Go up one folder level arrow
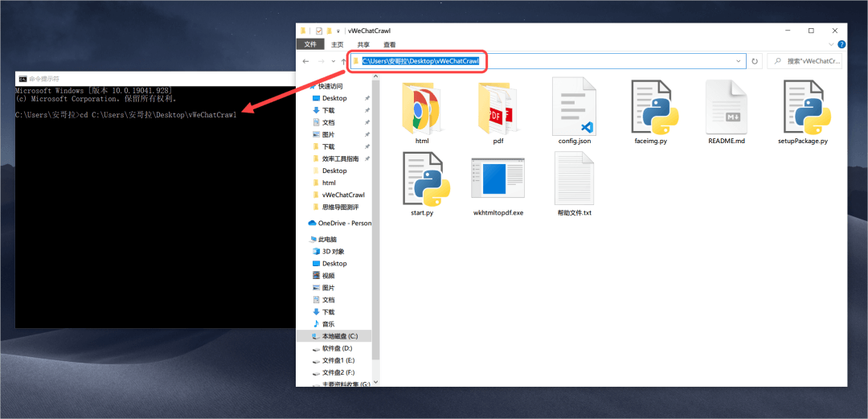 pos(344,61)
